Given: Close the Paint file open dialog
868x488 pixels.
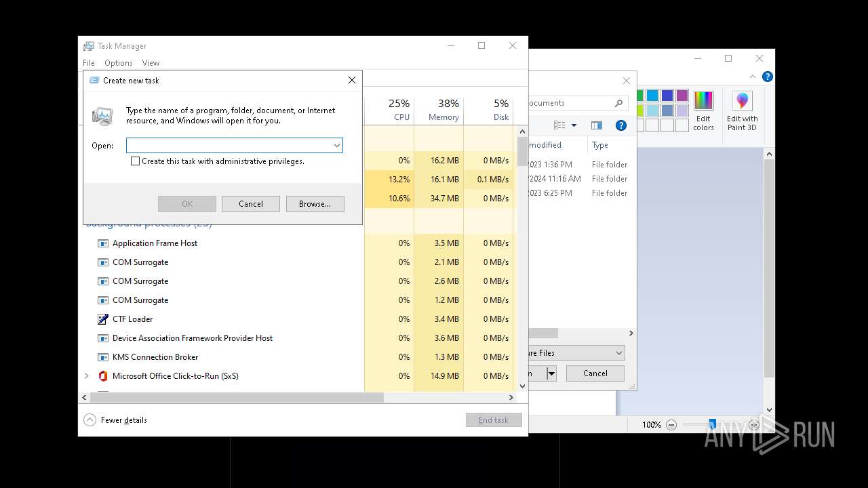Looking at the screenshot, I should [627, 81].
